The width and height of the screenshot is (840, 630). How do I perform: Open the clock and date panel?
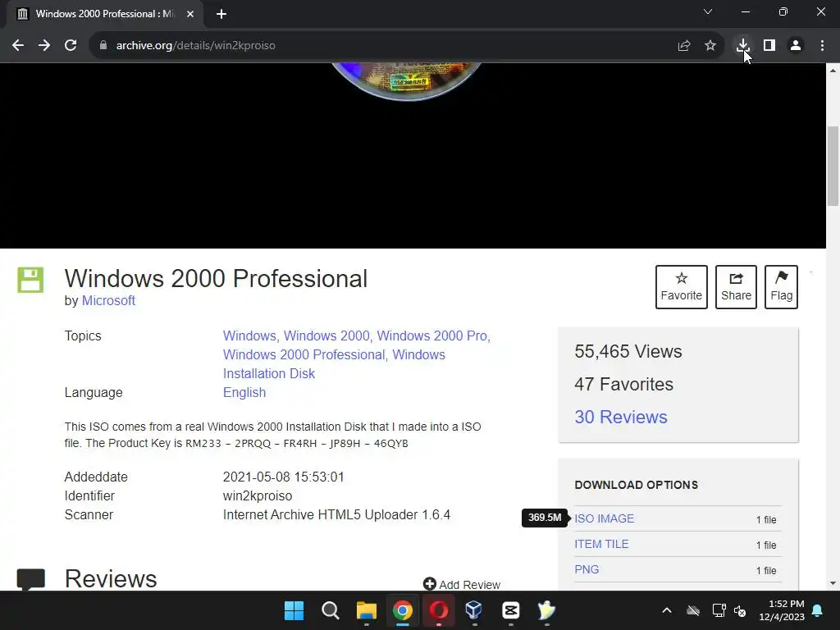(x=782, y=610)
